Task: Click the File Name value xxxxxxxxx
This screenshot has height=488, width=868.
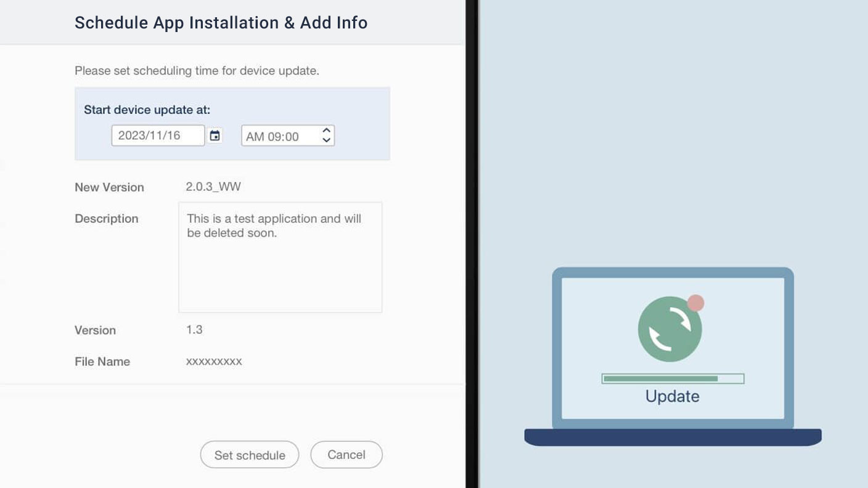Action: [x=214, y=362]
